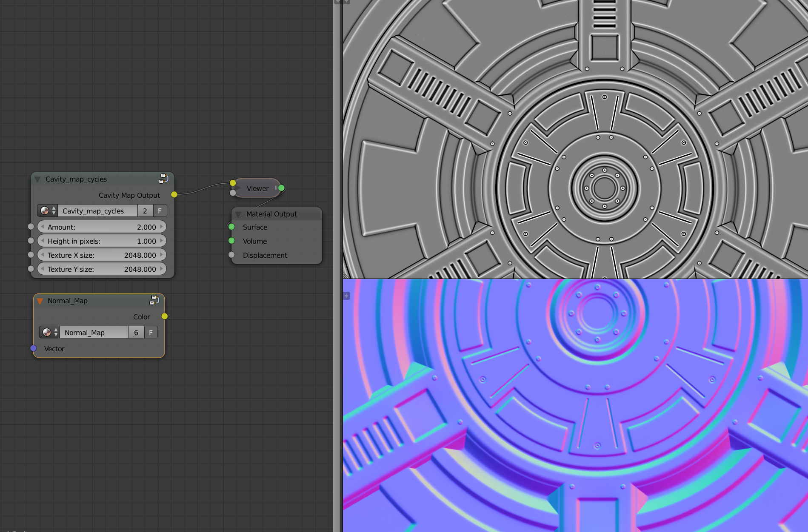
Task: Collapse the Material Output node header triangle
Action: pyautogui.click(x=239, y=214)
